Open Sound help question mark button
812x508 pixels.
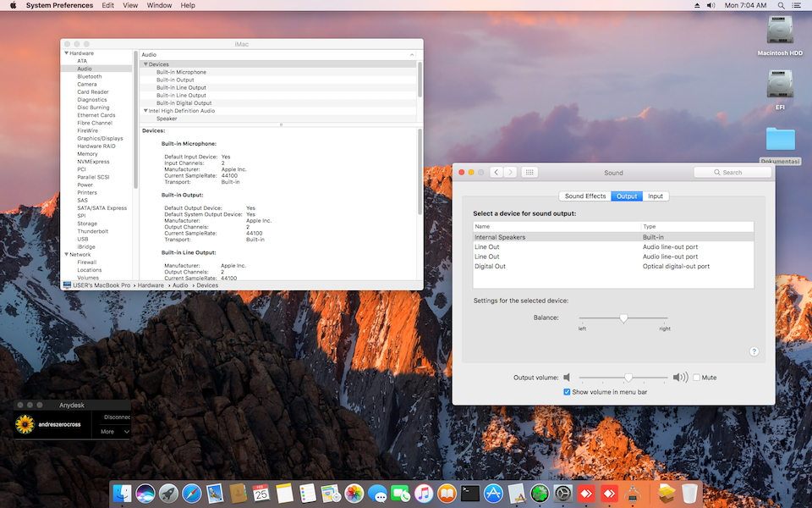(754, 351)
